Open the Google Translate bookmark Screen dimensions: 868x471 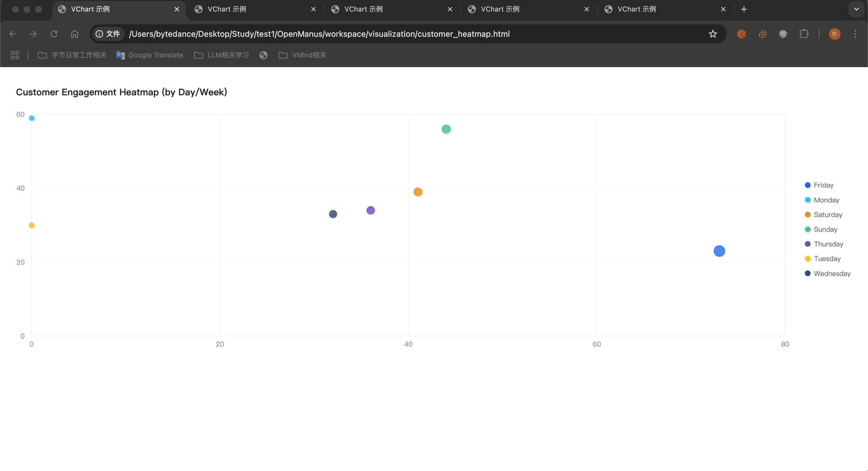[149, 55]
